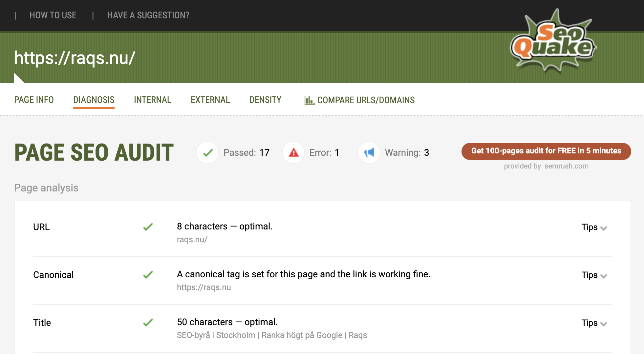The image size is (644, 354).
Task: Click the blue Warning megaphone icon
Action: (369, 152)
